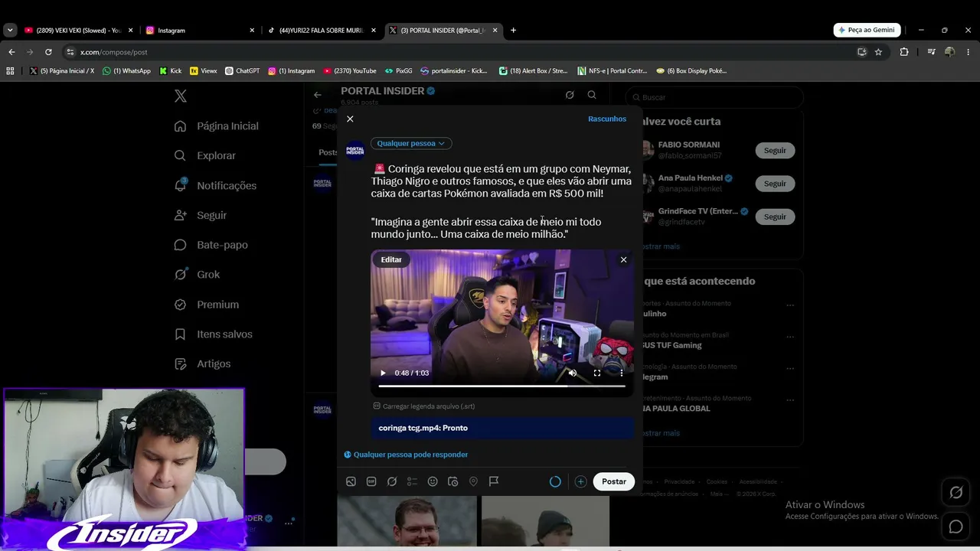The height and width of the screenshot is (551, 980).
Task: Schedule the post with the calendar icon
Action: pos(452,481)
